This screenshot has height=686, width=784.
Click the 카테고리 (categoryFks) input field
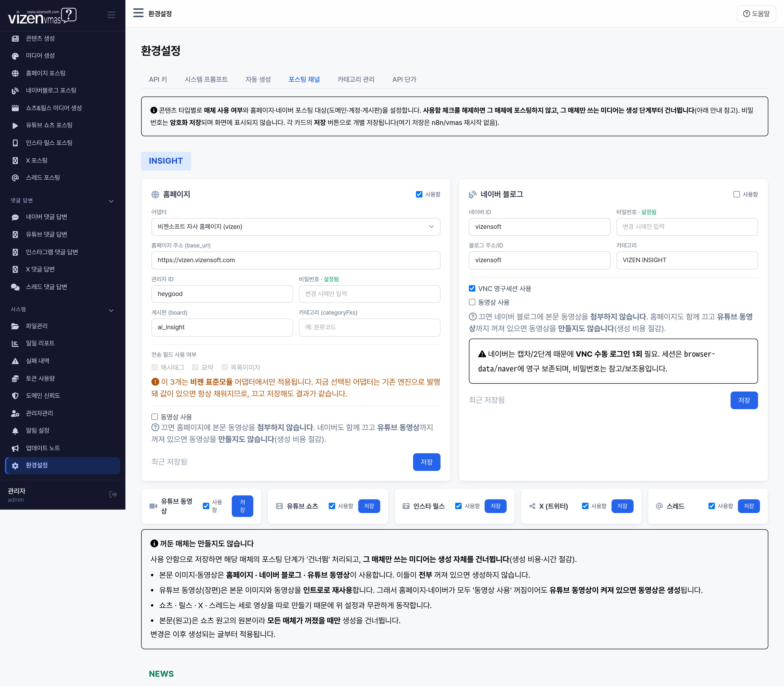tap(369, 327)
